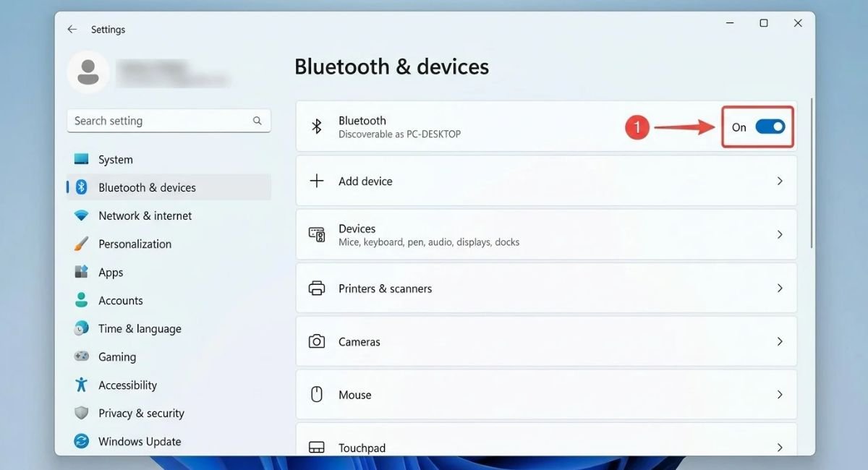
Task: Click the Privacy shield icon
Action: coord(82,413)
